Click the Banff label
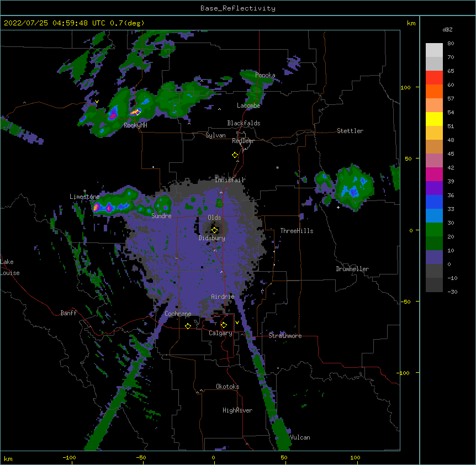Screen dimensions: 476x465 point(68,313)
